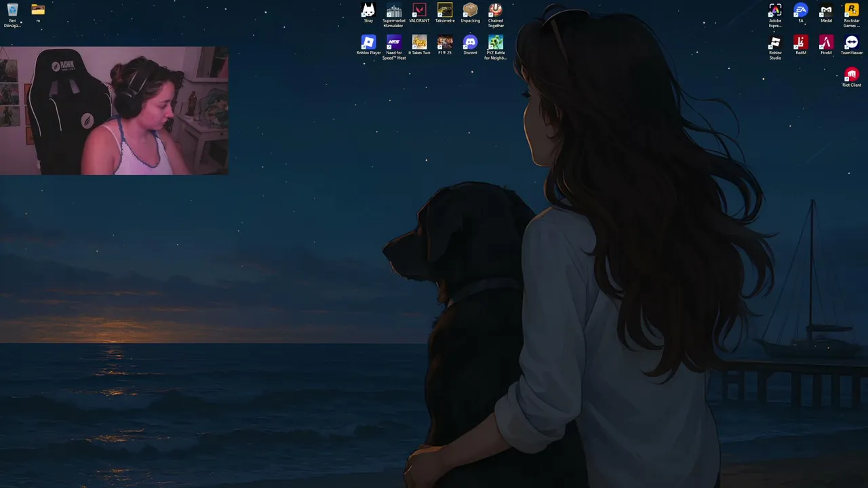
Task: Click the F1 25 game icon
Action: pos(445,45)
